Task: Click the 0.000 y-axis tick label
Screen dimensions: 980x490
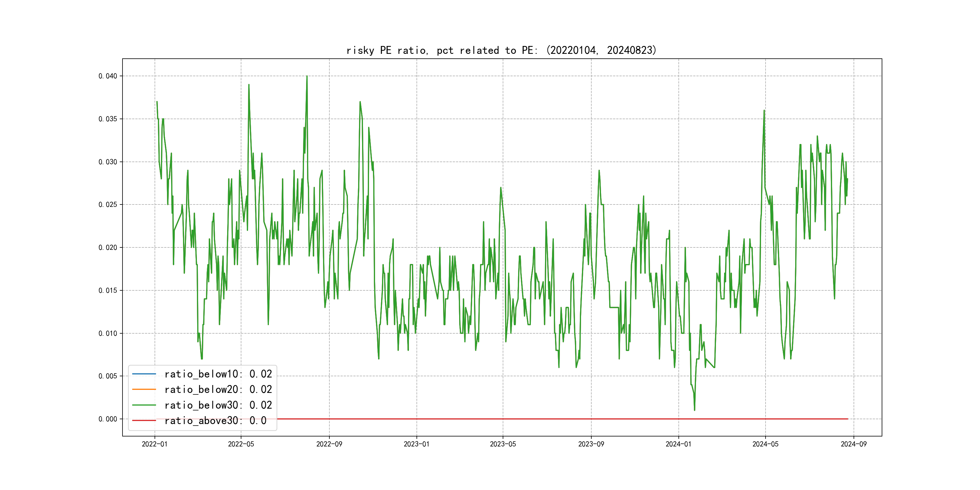Action: (108, 419)
